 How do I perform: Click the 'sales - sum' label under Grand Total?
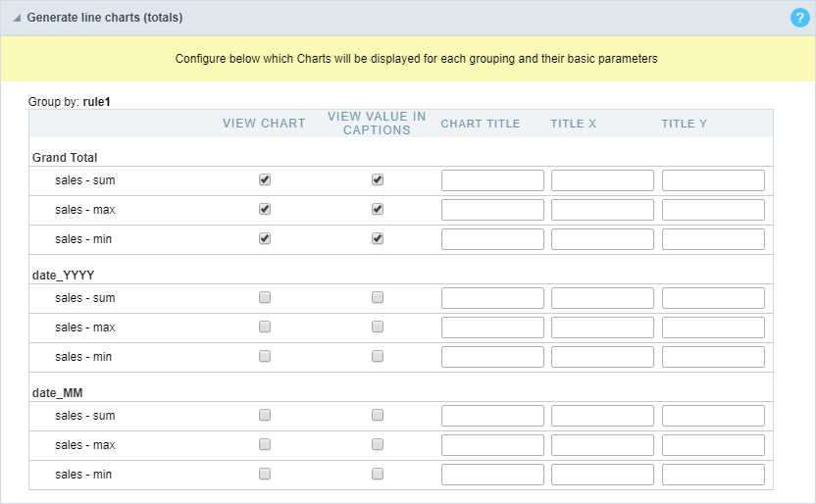pyautogui.click(x=84, y=180)
